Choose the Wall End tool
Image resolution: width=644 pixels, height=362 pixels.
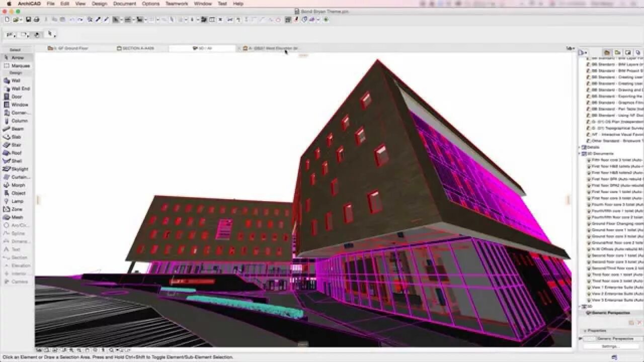17,88
